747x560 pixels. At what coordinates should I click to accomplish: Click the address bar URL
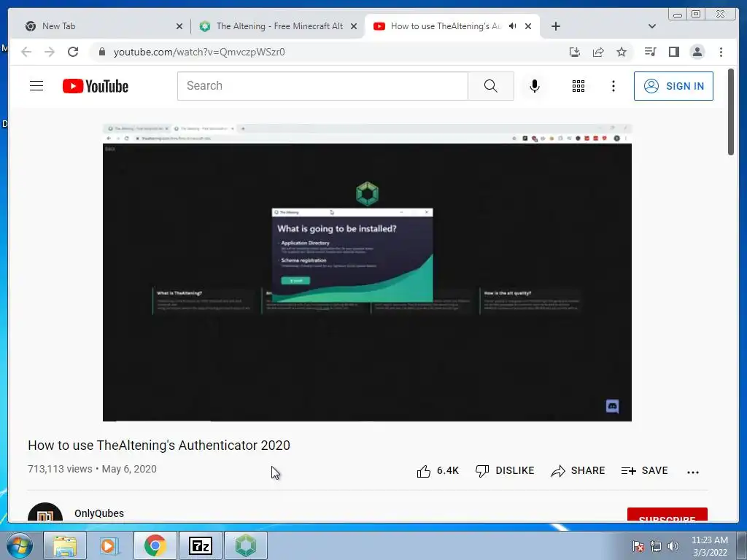[x=199, y=52]
